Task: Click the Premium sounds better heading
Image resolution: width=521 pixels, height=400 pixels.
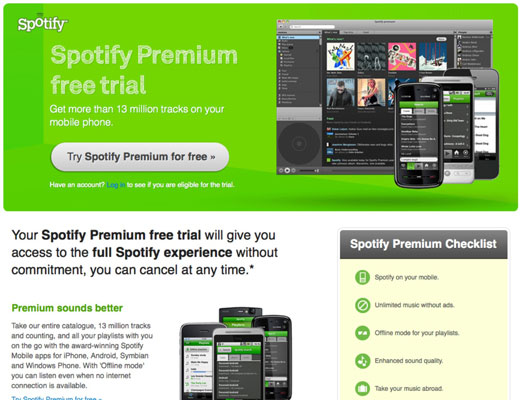Action: coord(67,308)
